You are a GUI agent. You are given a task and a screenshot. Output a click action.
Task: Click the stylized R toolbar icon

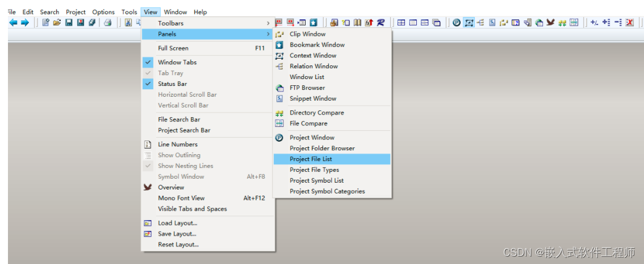[380, 23]
